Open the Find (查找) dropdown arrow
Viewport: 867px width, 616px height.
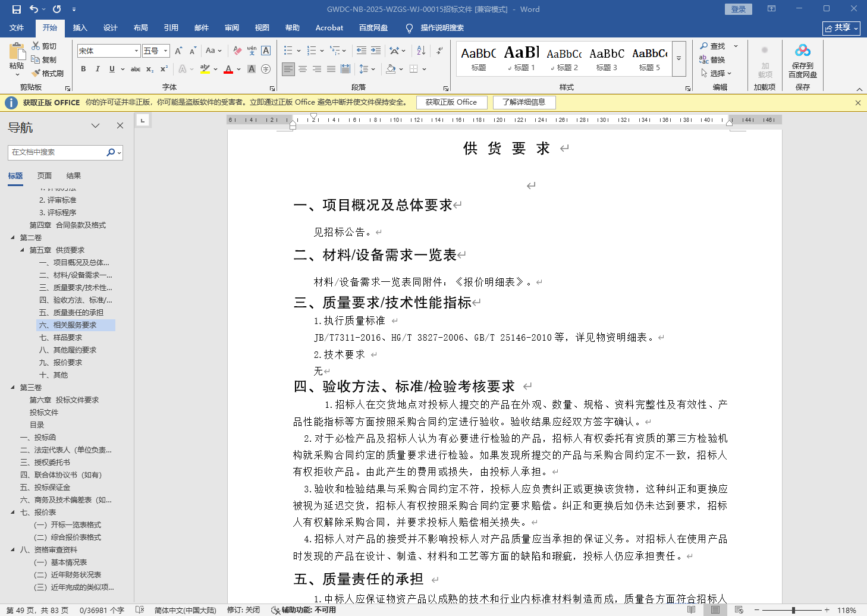[736, 46]
